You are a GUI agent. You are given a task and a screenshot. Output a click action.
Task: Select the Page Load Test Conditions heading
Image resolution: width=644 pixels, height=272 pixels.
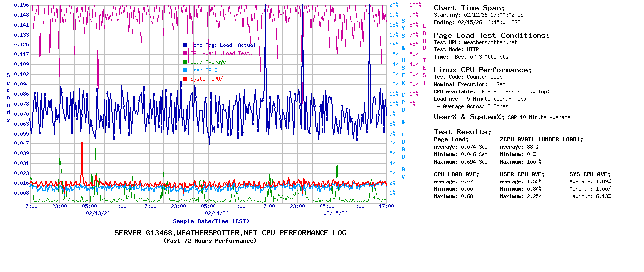tap(491, 35)
